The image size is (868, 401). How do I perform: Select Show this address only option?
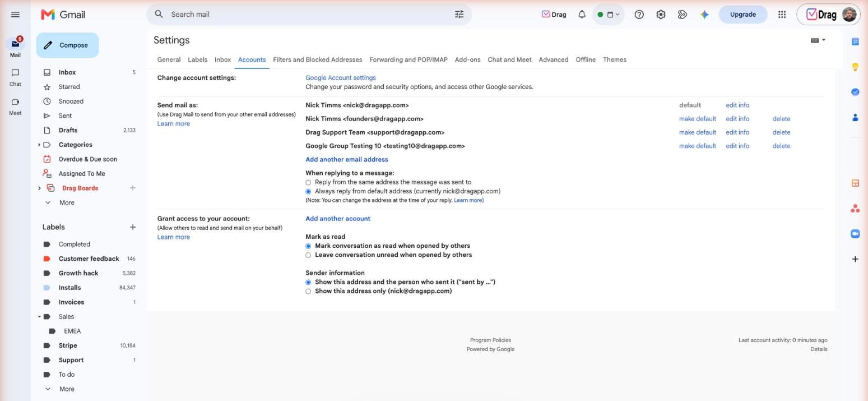click(x=308, y=292)
